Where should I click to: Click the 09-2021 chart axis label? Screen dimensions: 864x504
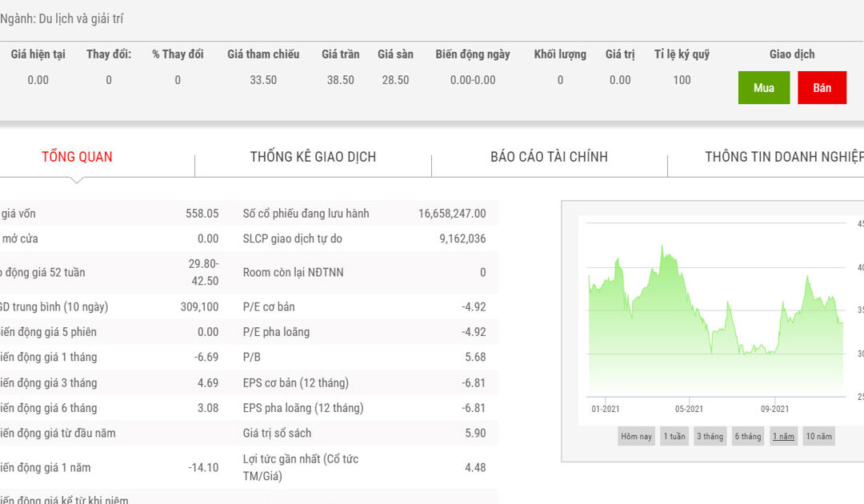(774, 409)
